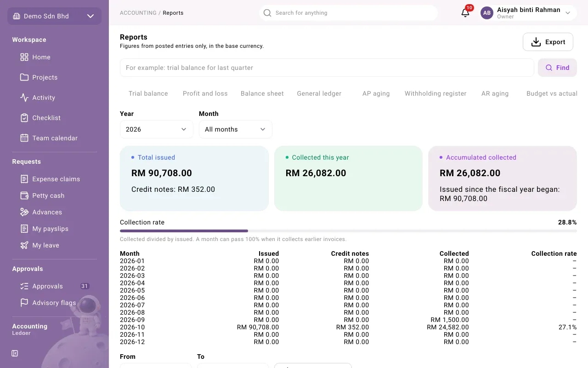
Task: Click the Search for anything field
Action: 348,13
